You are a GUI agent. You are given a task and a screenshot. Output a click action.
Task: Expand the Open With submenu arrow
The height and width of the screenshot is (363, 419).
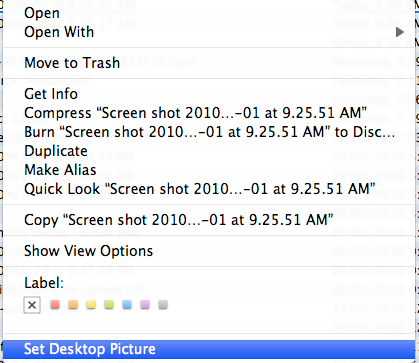point(400,32)
